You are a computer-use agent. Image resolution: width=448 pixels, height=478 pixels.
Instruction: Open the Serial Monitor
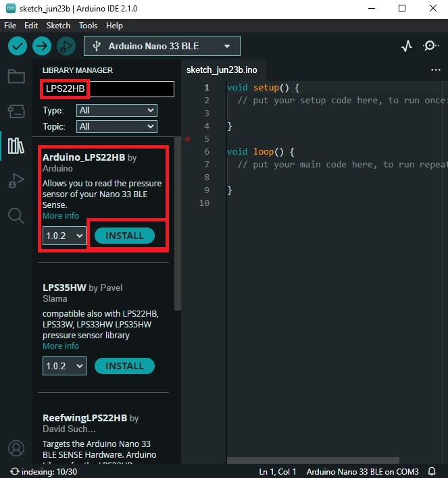click(430, 46)
